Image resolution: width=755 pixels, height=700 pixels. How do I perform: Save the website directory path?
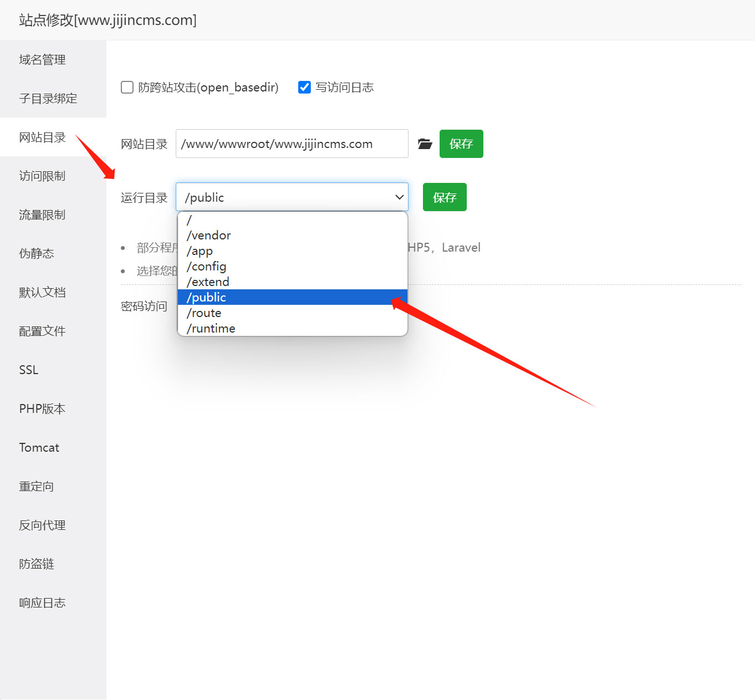pyautogui.click(x=461, y=144)
